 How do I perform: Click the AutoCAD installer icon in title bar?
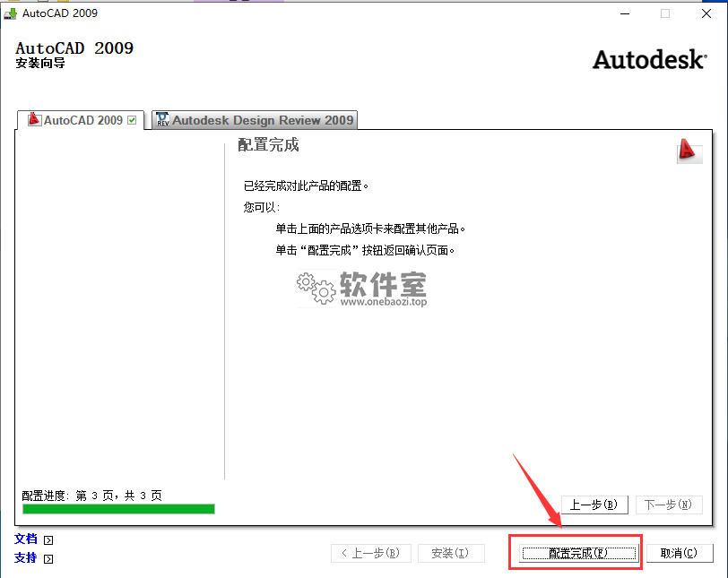click(x=10, y=13)
